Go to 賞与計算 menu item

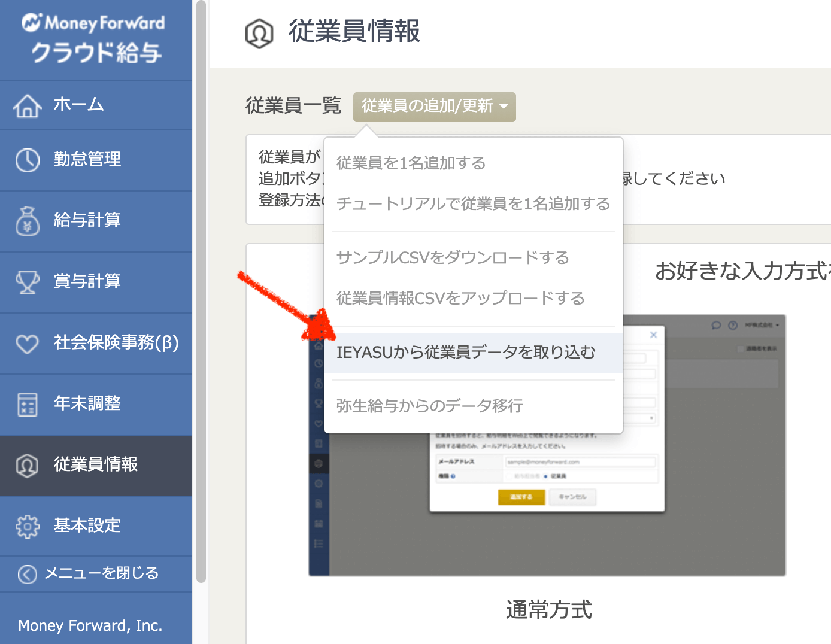tap(96, 282)
